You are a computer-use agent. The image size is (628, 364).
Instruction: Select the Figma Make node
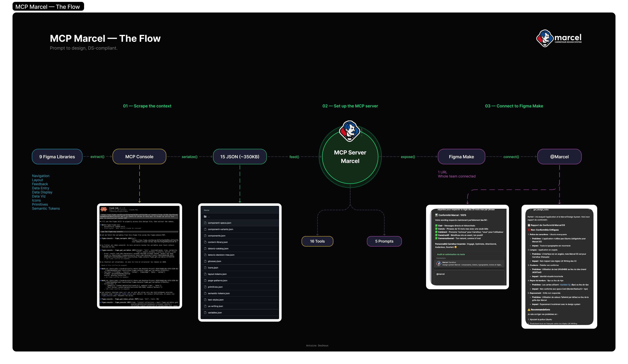click(461, 157)
